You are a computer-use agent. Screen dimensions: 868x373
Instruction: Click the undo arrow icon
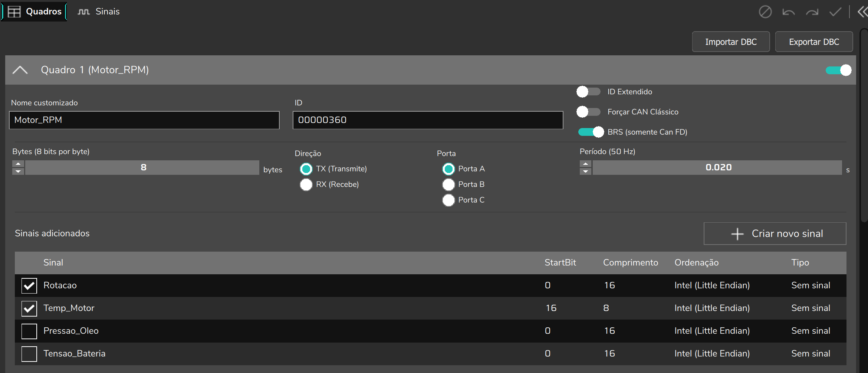pyautogui.click(x=788, y=12)
